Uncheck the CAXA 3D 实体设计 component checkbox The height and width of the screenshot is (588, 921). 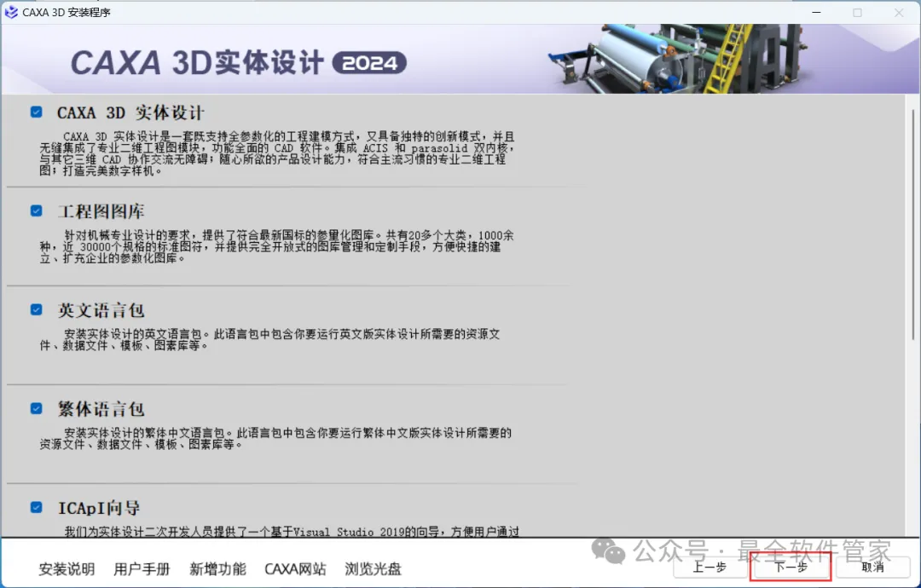coord(37,112)
